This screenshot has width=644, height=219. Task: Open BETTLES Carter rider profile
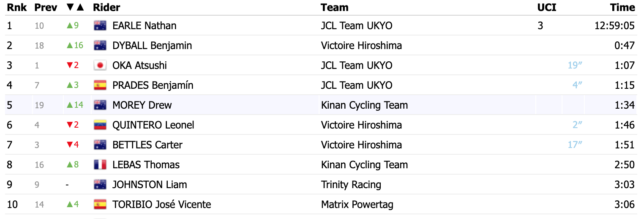(147, 145)
